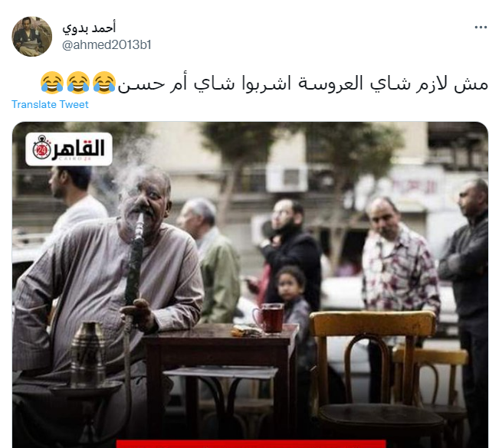Open the tweet's three-dot more options menu
The image size is (502, 448).
(481, 28)
